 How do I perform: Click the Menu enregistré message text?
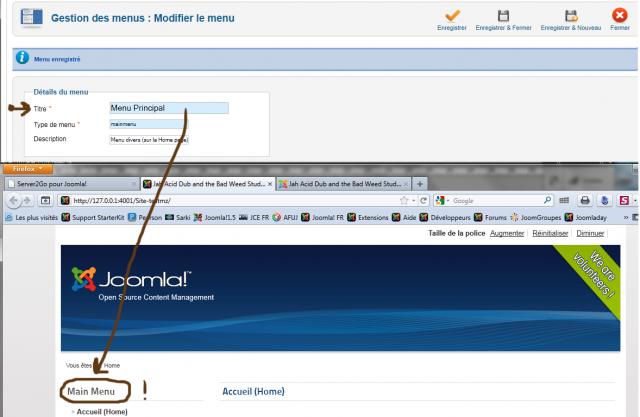pyautogui.click(x=57, y=59)
